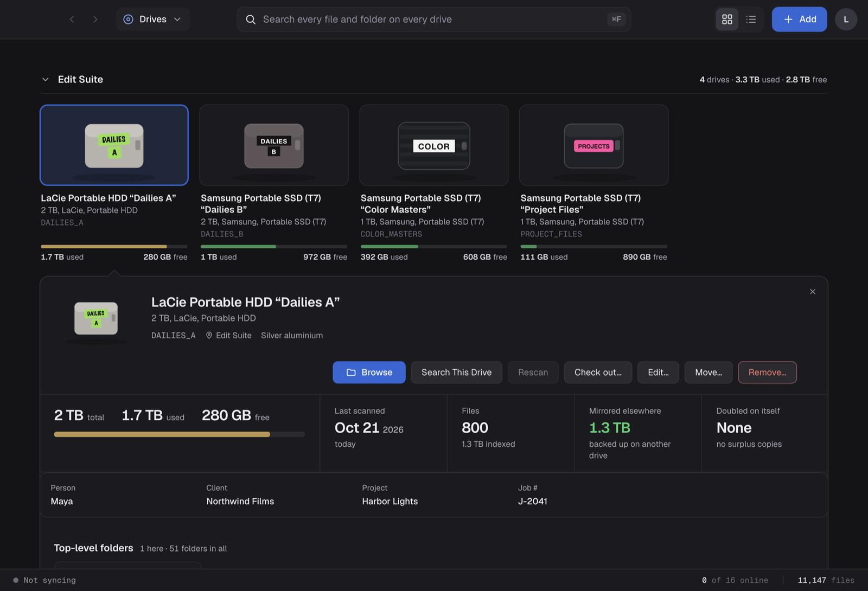The height and width of the screenshot is (591, 868).
Task: Click the "Oct 21" last scanned date
Action: pyautogui.click(x=357, y=428)
